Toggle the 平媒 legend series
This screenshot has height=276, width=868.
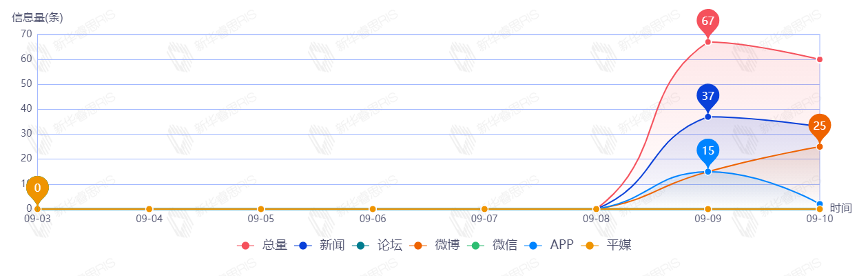coord(607,245)
